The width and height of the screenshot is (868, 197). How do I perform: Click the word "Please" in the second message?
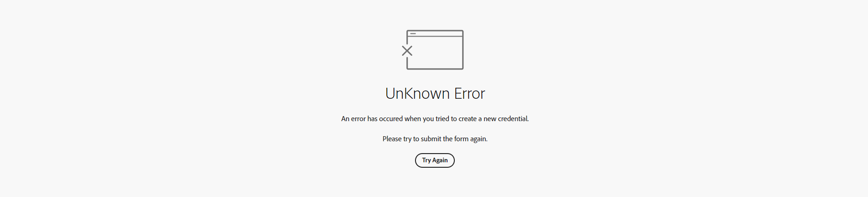[392, 139]
